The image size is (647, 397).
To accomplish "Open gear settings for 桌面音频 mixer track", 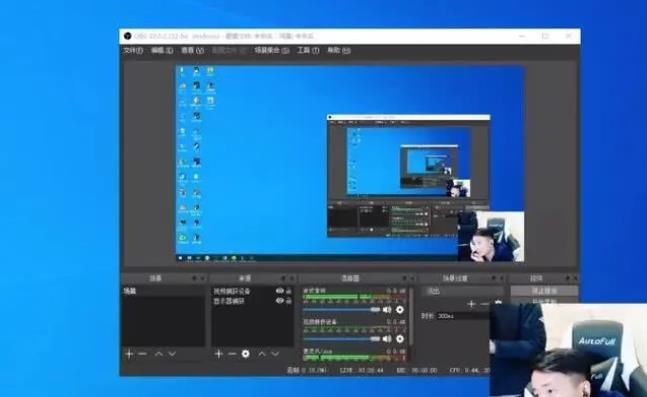I will click(x=399, y=310).
